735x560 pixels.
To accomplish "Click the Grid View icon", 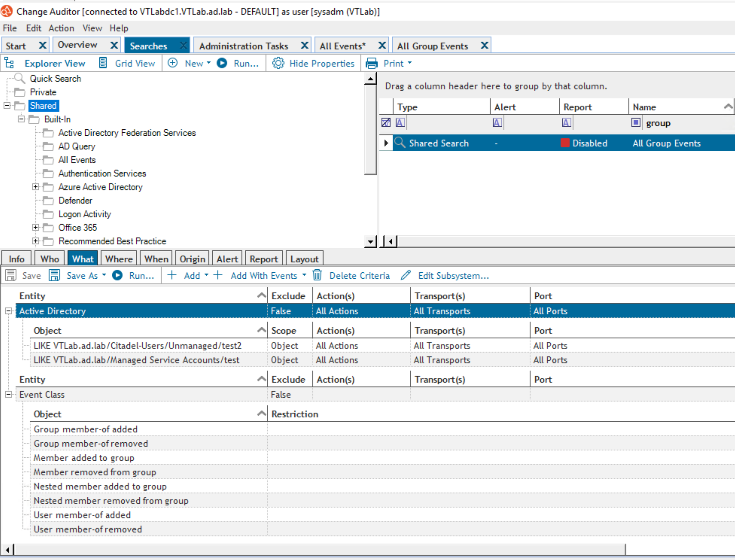I will coord(103,63).
